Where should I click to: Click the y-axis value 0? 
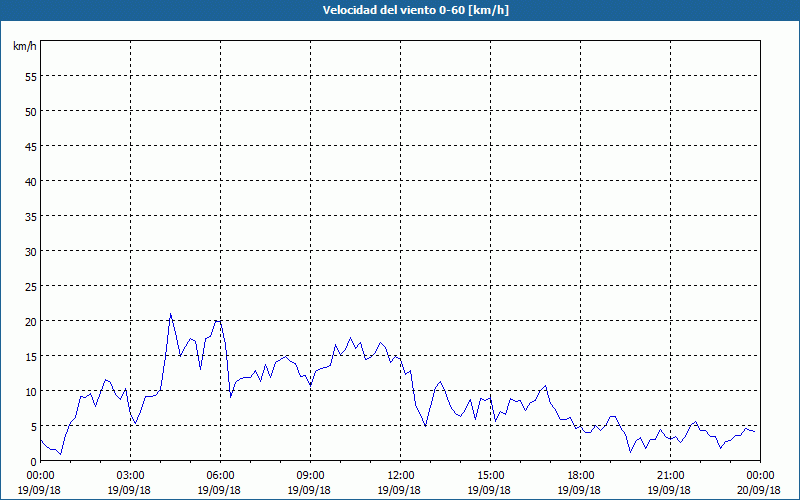[34, 462]
